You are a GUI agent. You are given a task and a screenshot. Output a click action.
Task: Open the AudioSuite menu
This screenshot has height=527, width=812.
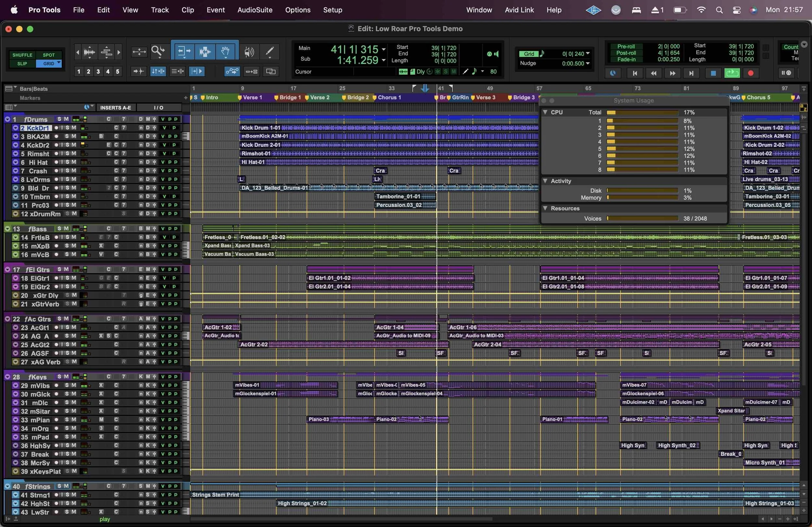255,10
